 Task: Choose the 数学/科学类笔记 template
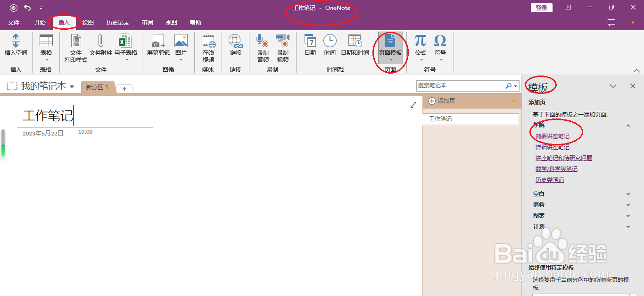[556, 169]
